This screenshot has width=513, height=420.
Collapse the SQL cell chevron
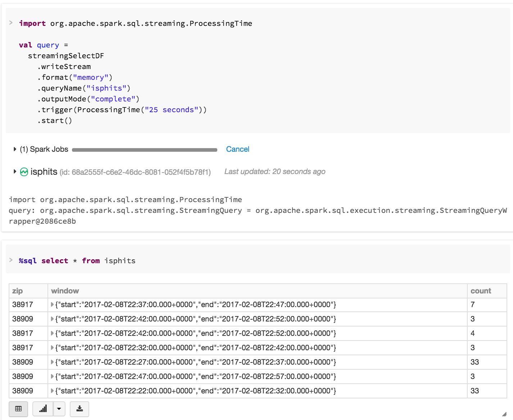[x=11, y=260]
